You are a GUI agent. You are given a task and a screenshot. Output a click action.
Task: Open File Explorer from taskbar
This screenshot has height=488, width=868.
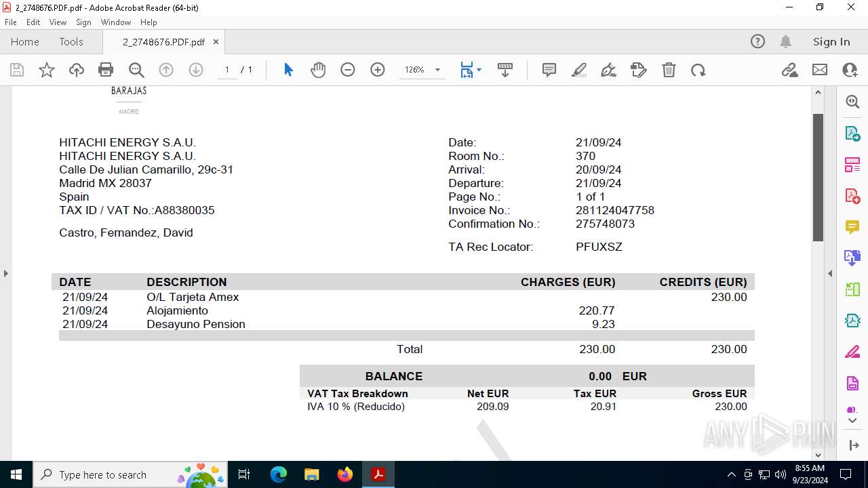(311, 474)
